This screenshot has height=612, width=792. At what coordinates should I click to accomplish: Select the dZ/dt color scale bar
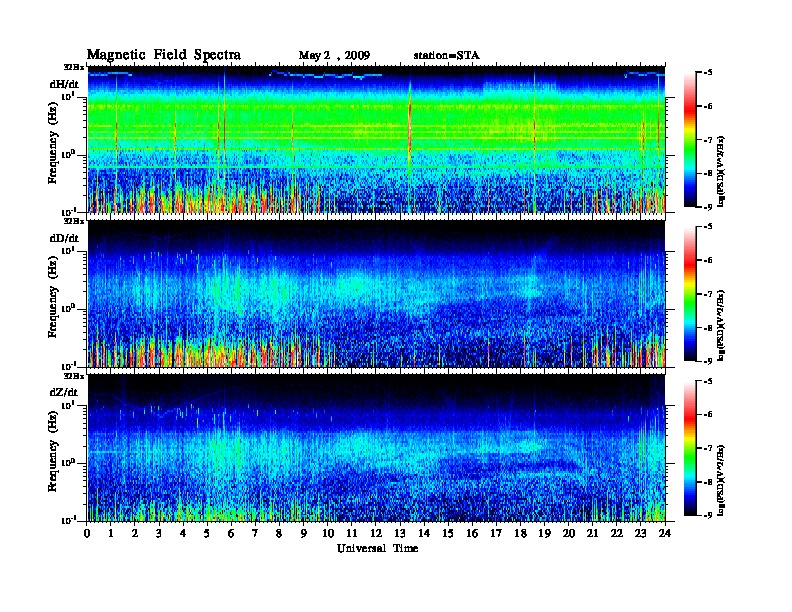pyautogui.click(x=690, y=448)
